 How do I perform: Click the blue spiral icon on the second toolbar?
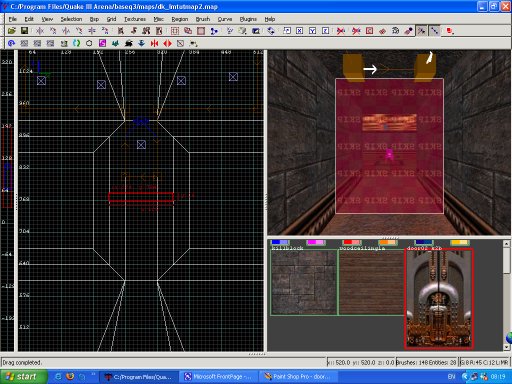coord(11,43)
